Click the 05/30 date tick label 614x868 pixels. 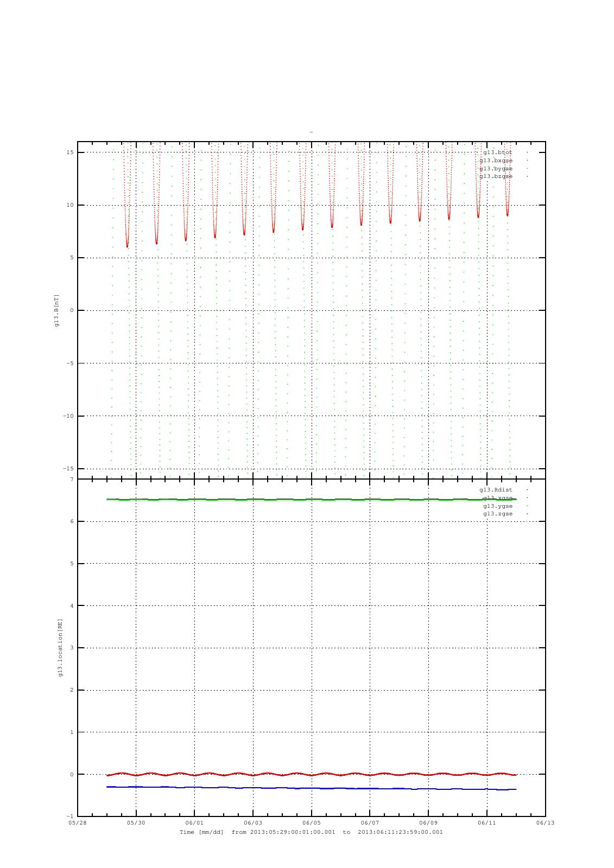[x=136, y=823]
